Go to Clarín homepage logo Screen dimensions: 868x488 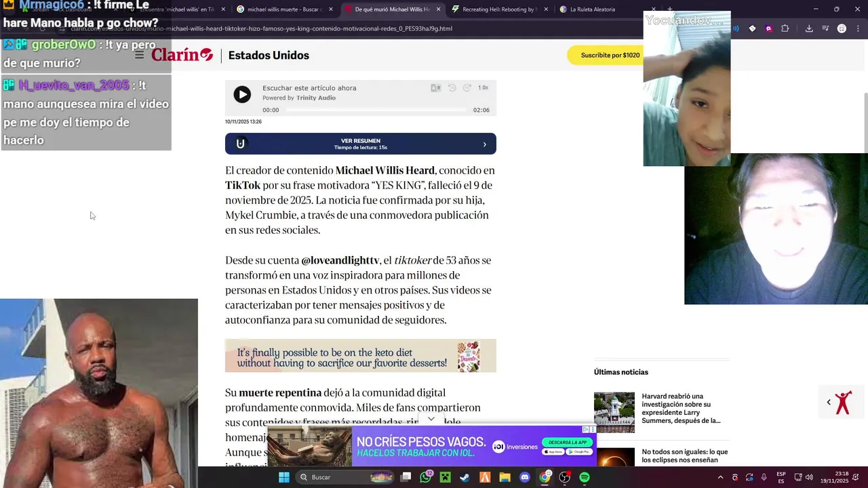[x=182, y=55]
